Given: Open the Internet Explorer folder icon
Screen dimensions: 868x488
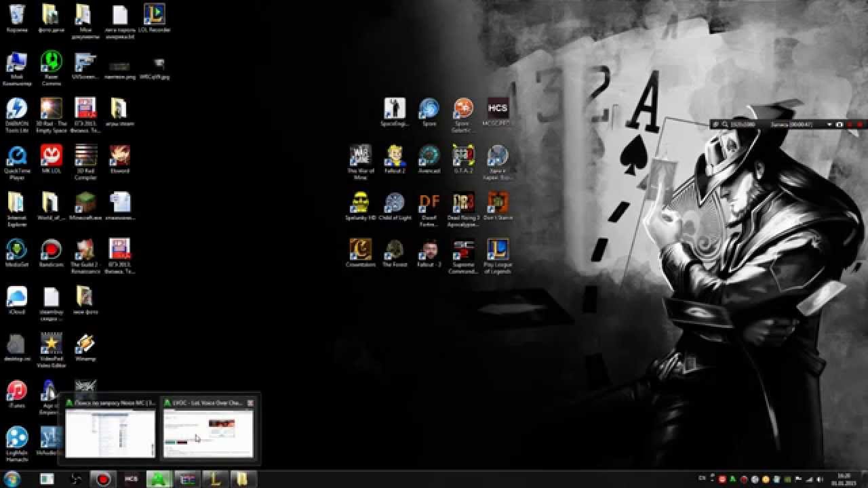Looking at the screenshot, I should (x=17, y=209).
